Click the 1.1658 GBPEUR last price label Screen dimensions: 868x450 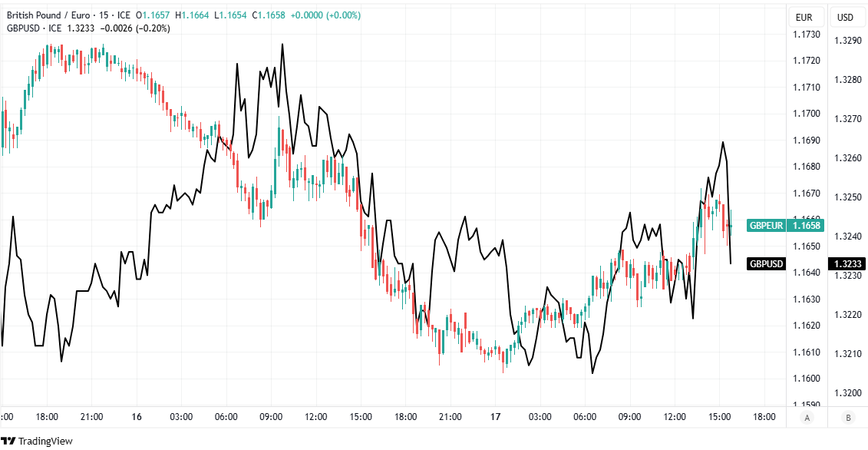click(807, 226)
